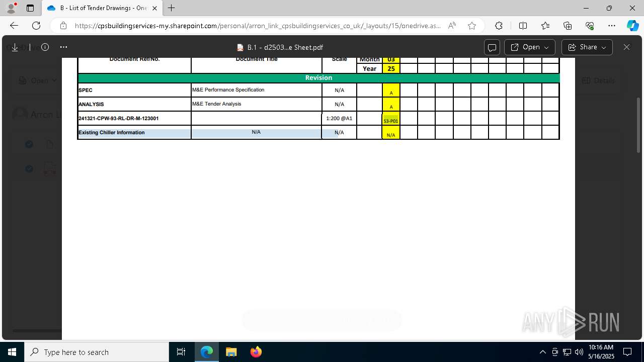644x362 pixels.
Task: Go back in browser history
Action: (14, 26)
